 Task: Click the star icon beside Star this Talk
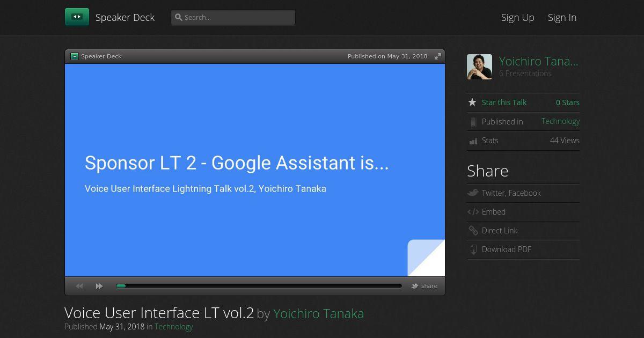(472, 102)
